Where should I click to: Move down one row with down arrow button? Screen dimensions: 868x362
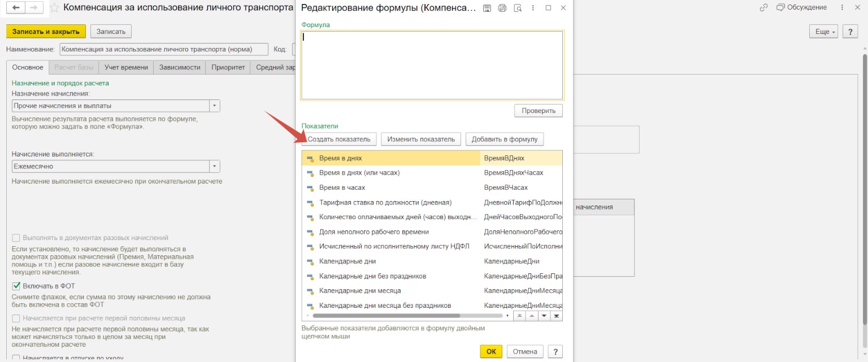click(544, 316)
